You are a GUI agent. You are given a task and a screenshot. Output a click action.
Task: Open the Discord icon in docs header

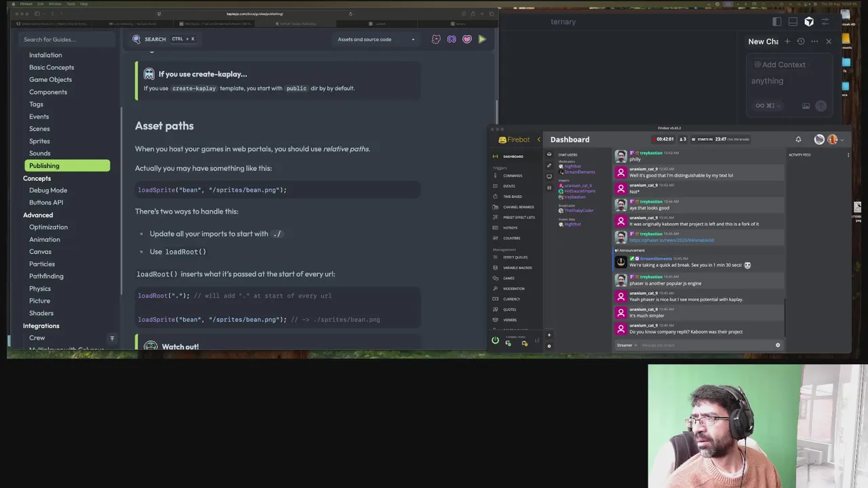click(452, 39)
